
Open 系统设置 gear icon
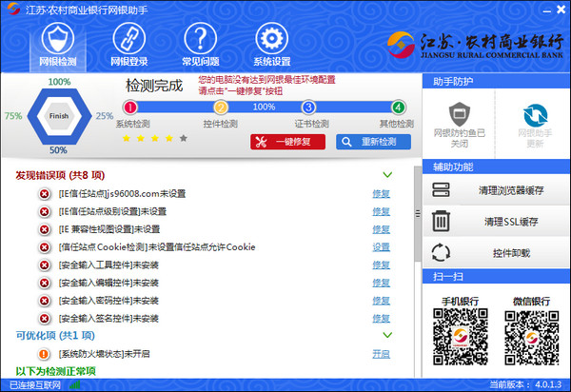(271, 38)
